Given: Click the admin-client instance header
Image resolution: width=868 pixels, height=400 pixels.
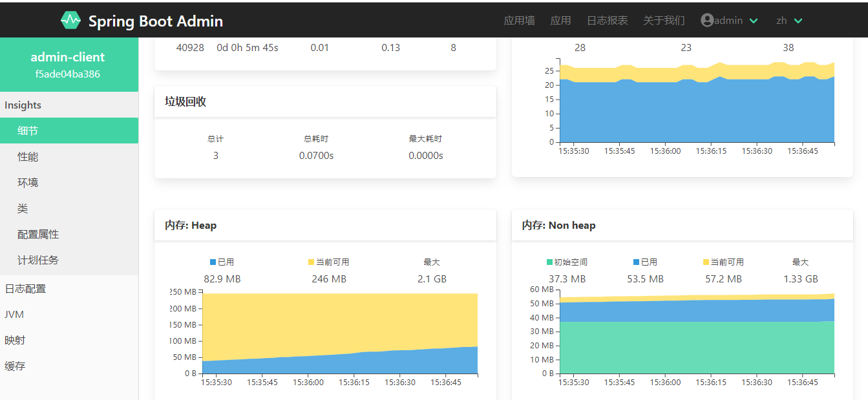Looking at the screenshot, I should coord(68,64).
